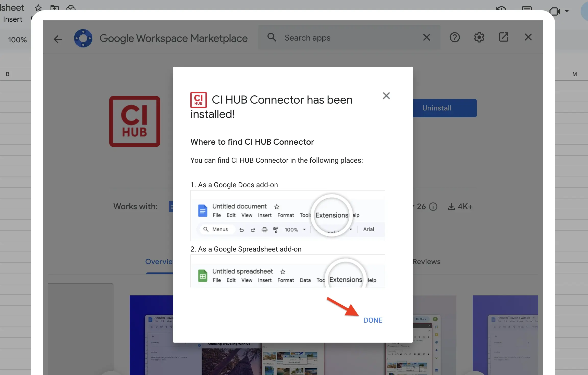Select column B header in Sheets
This screenshot has height=375, width=588.
pyautogui.click(x=8, y=74)
